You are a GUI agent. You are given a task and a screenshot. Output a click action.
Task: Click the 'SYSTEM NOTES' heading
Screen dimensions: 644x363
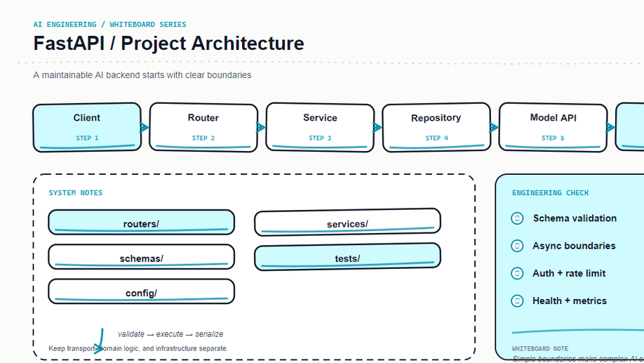point(76,193)
